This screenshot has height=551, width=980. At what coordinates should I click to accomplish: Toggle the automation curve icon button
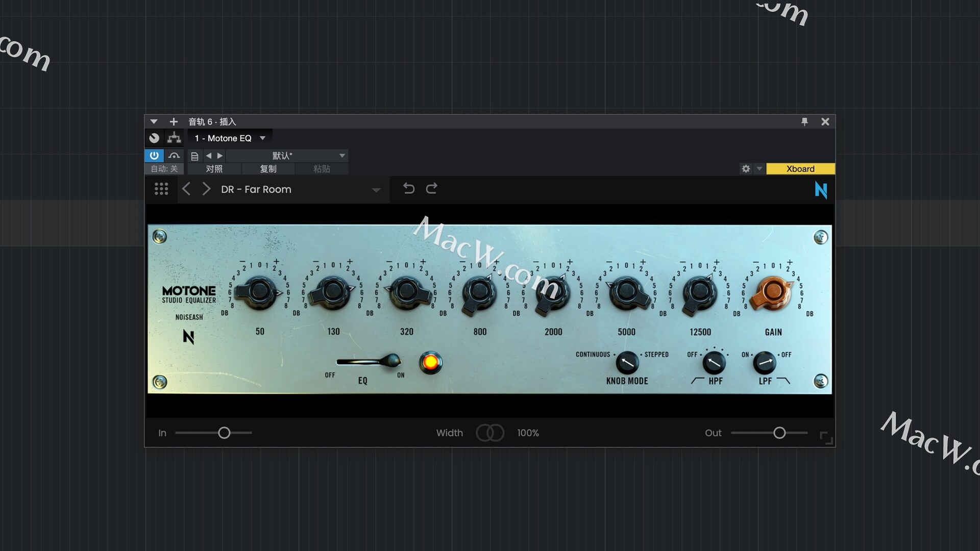tap(174, 156)
